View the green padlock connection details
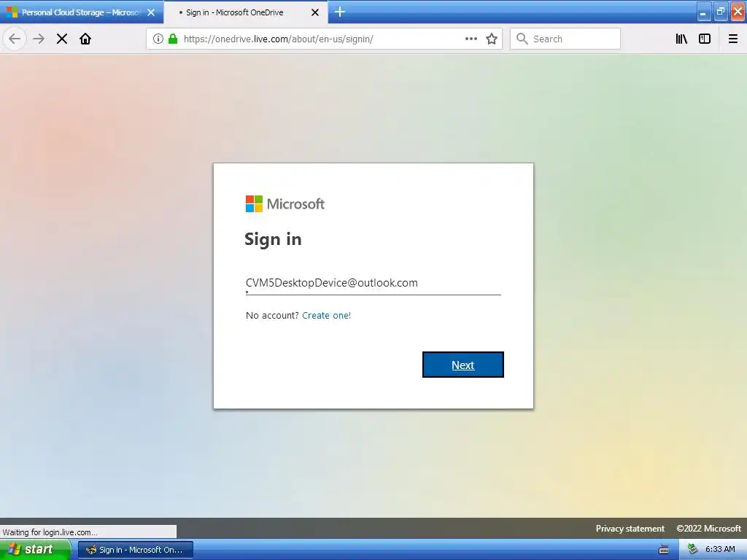The height and width of the screenshot is (560, 747). point(173,39)
